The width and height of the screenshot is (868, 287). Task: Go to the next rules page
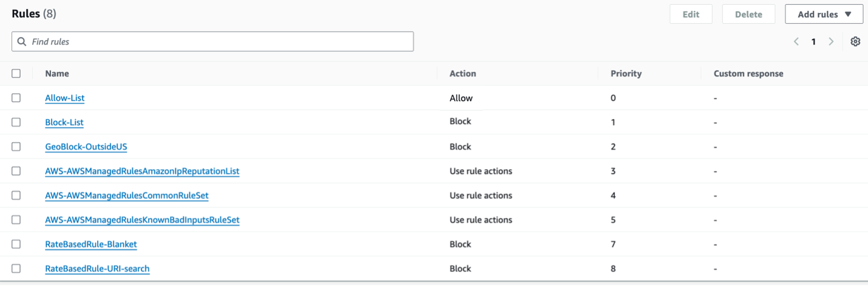coord(831,42)
